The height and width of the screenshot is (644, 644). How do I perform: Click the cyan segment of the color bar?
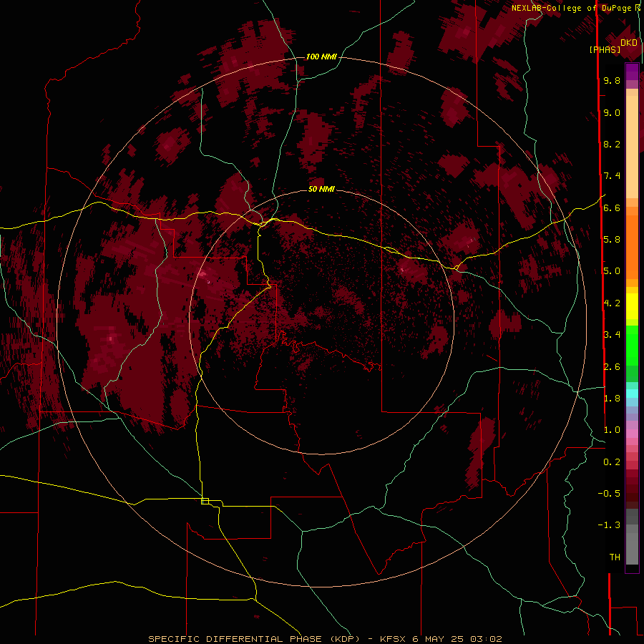click(632, 394)
